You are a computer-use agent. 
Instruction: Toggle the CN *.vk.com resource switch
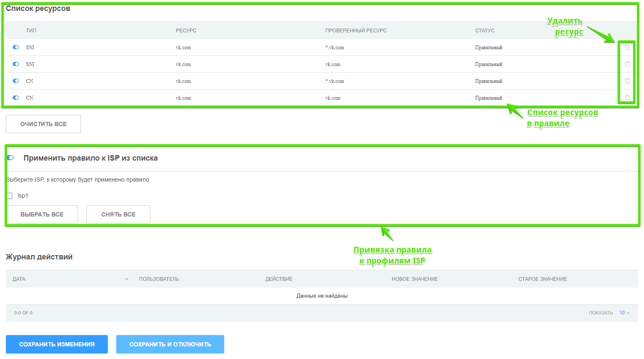[x=16, y=81]
